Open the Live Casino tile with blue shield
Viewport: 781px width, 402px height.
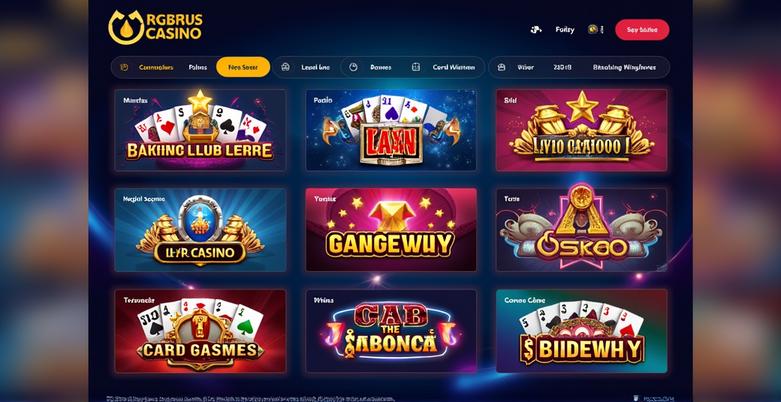pos(200,230)
